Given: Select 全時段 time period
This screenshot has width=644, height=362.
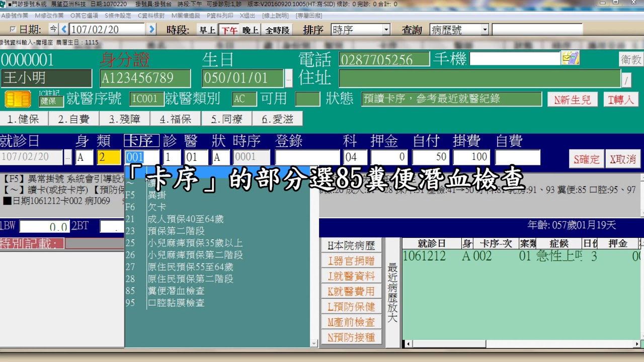Looking at the screenshot, I should [x=277, y=30].
